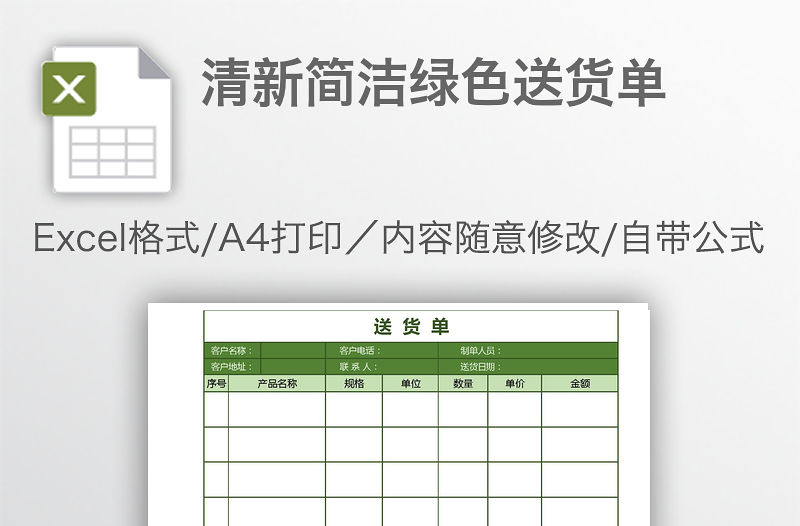Click the 数量 column header
Screen dimensions: 800x526
coord(463,383)
